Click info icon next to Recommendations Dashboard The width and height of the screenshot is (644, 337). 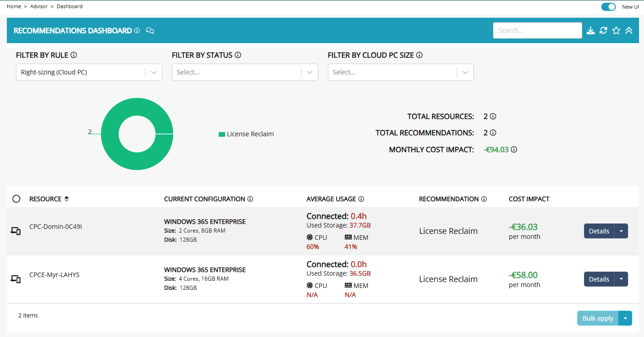[x=137, y=30]
